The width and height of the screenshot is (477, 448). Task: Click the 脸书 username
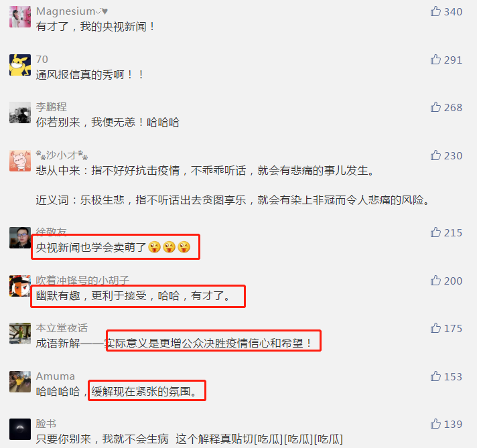pyautogui.click(x=46, y=424)
